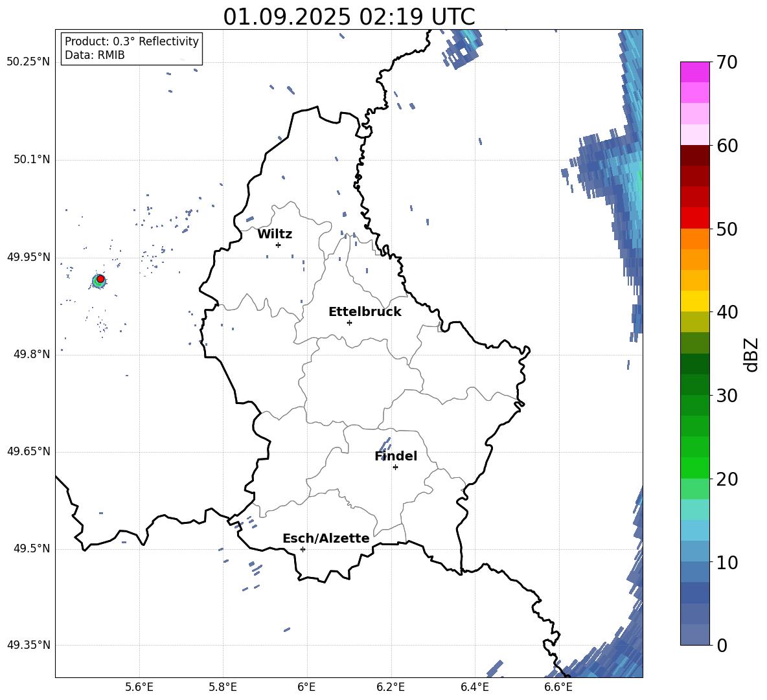Click the colorbar tick label 30
Viewport: 767px width, 700px height.
tap(727, 396)
